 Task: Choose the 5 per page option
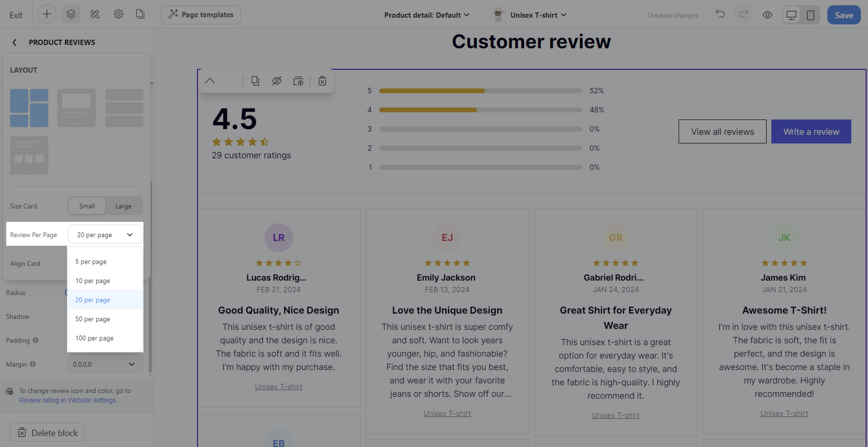pos(91,261)
